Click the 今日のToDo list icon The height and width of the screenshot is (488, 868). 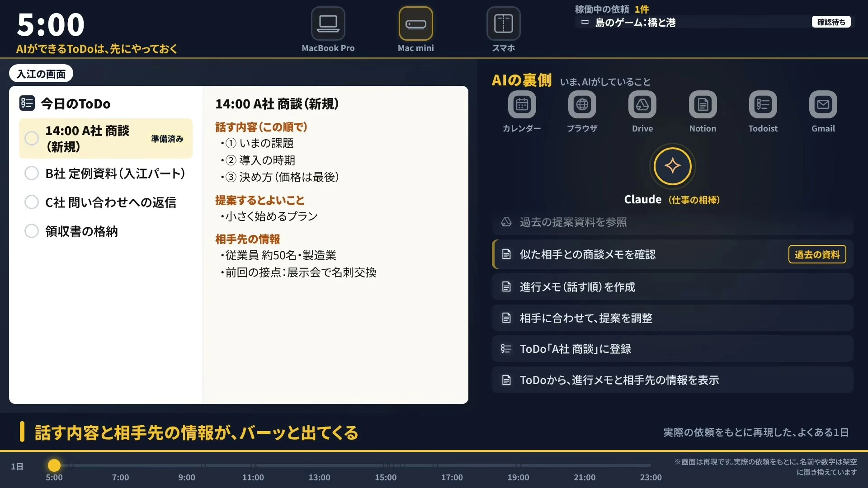point(27,103)
